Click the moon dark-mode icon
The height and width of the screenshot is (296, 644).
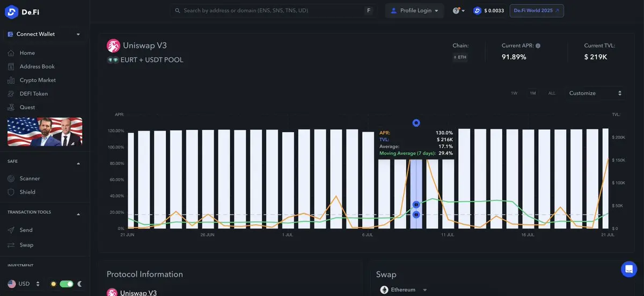pos(79,284)
